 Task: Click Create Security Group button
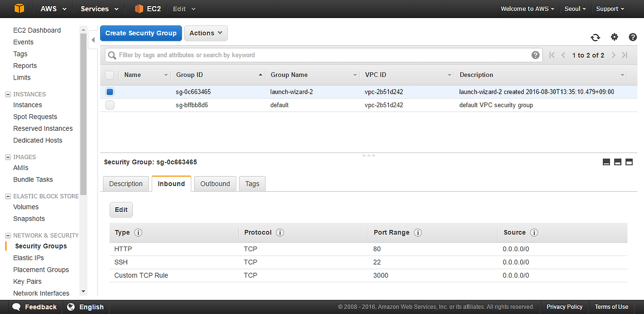(x=141, y=33)
